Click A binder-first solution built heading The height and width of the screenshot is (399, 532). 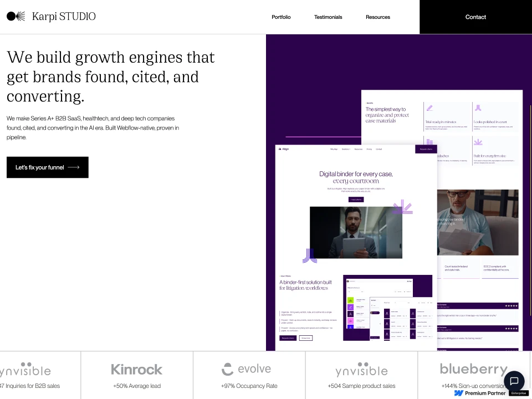click(305, 285)
